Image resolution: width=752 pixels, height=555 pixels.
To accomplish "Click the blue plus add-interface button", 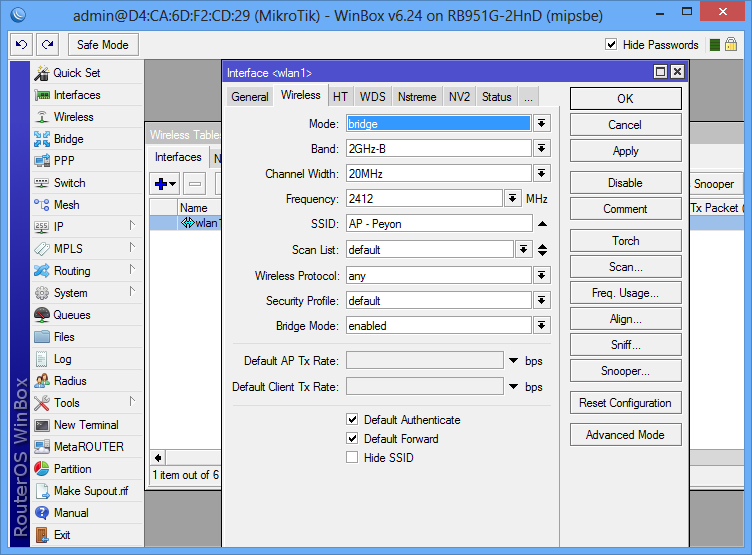I will tap(165, 184).
